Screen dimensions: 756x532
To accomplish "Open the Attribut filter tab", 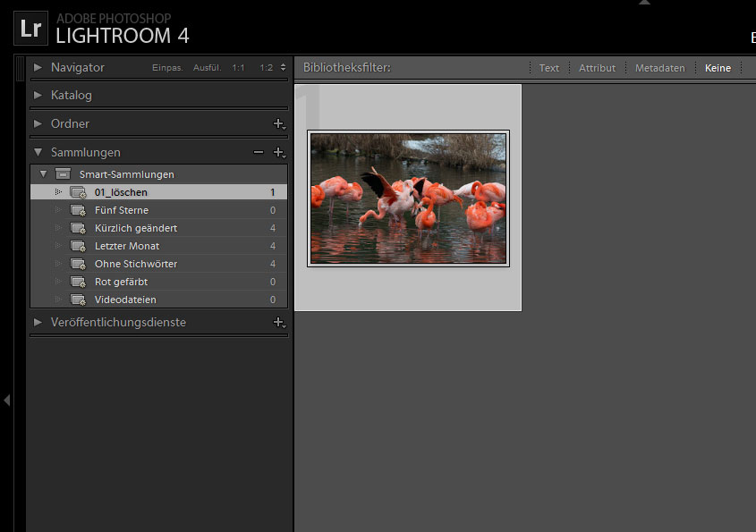I will 597,68.
